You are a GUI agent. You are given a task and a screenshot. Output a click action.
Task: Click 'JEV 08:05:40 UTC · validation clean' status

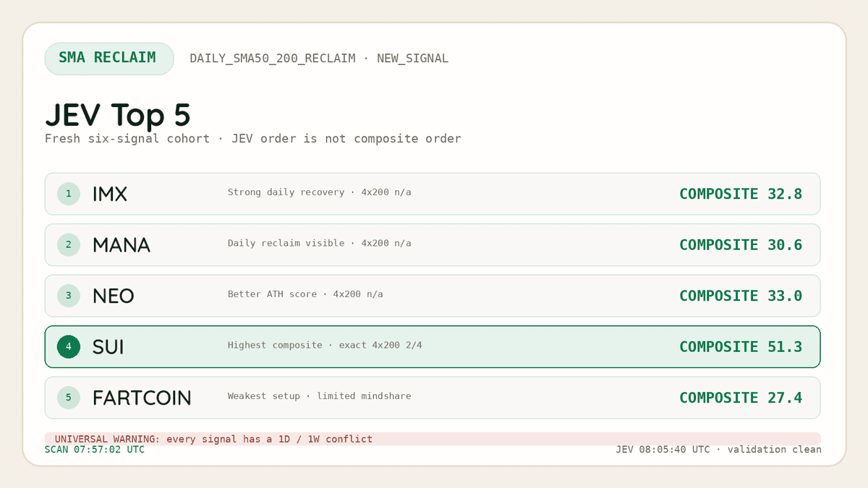pyautogui.click(x=718, y=450)
